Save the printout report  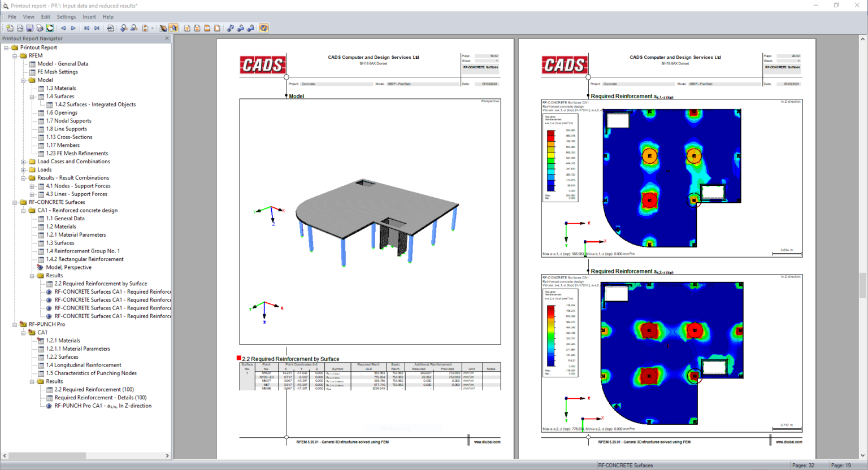(31, 27)
